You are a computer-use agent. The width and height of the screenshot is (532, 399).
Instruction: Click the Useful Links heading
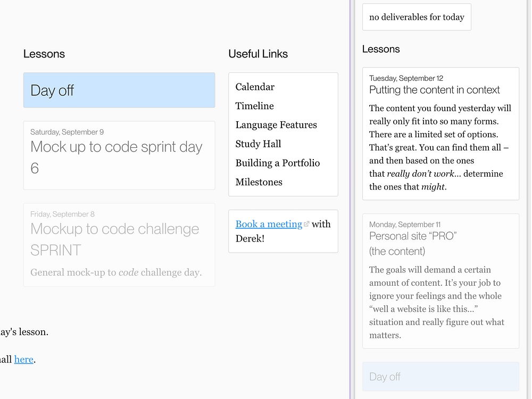pos(258,54)
